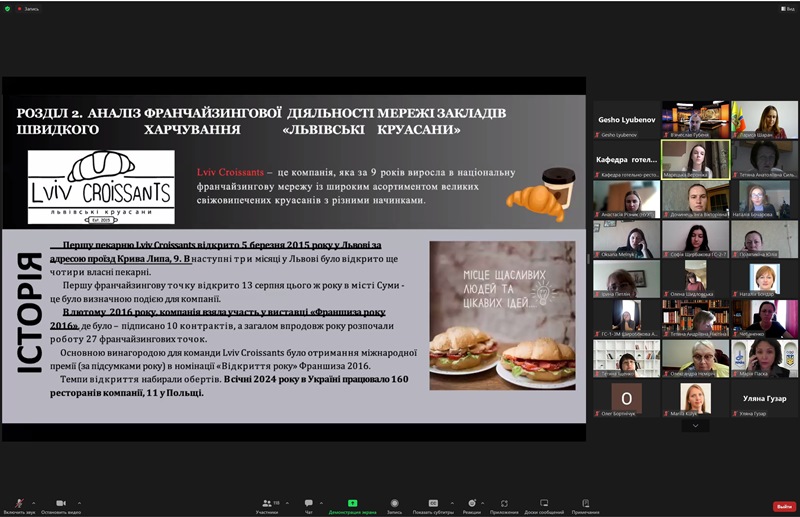Screen dimensions: 800x517
Task: Expand subtitle options arrow
Action: click(x=452, y=503)
